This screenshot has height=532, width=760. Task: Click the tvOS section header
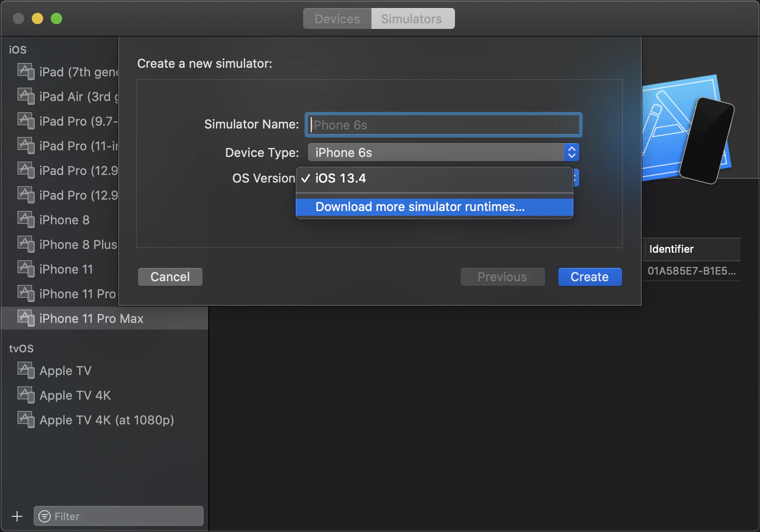(21, 349)
